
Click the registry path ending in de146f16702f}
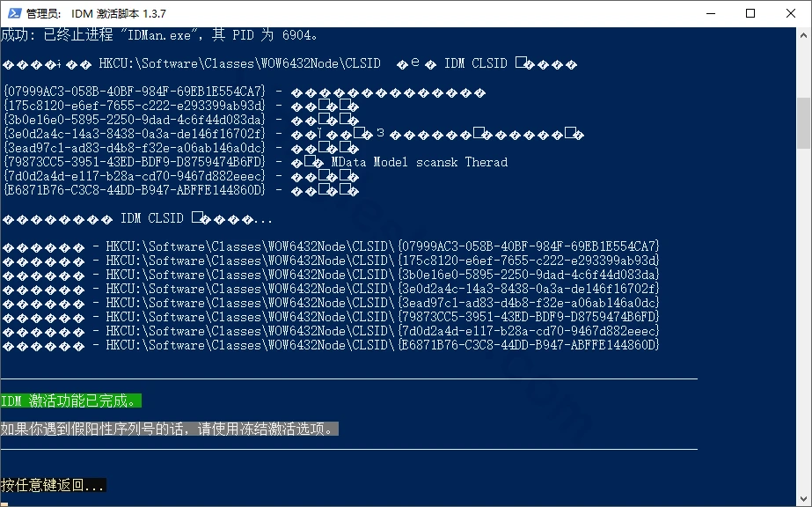[x=383, y=289]
